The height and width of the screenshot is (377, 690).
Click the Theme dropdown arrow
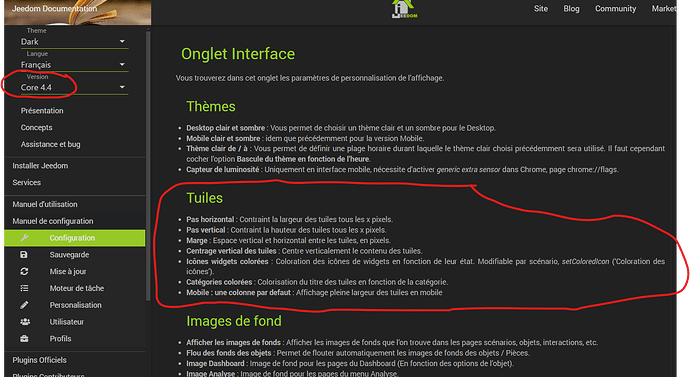click(x=122, y=41)
